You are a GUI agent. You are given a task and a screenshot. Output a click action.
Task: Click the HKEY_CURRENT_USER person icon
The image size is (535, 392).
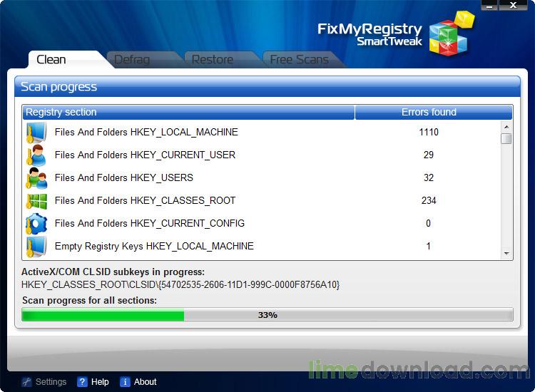(36, 155)
